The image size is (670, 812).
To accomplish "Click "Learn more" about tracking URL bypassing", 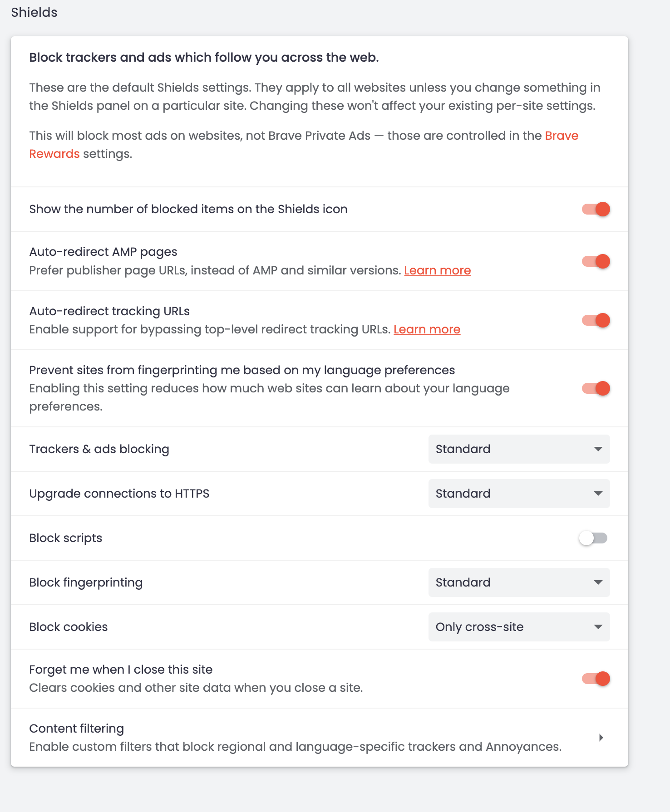I will click(x=427, y=329).
